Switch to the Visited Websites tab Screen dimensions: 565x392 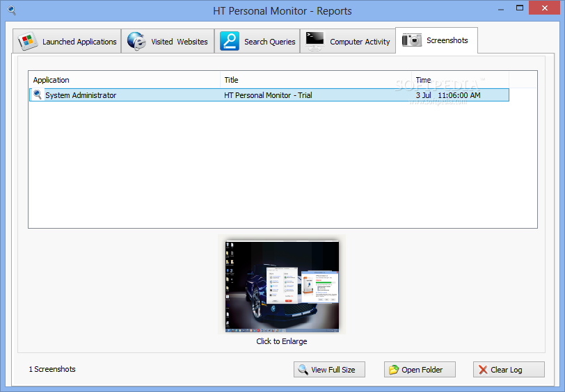[x=168, y=42]
